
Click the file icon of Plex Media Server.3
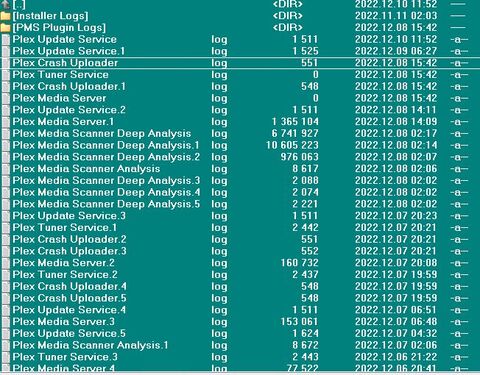pyautogui.click(x=6, y=322)
